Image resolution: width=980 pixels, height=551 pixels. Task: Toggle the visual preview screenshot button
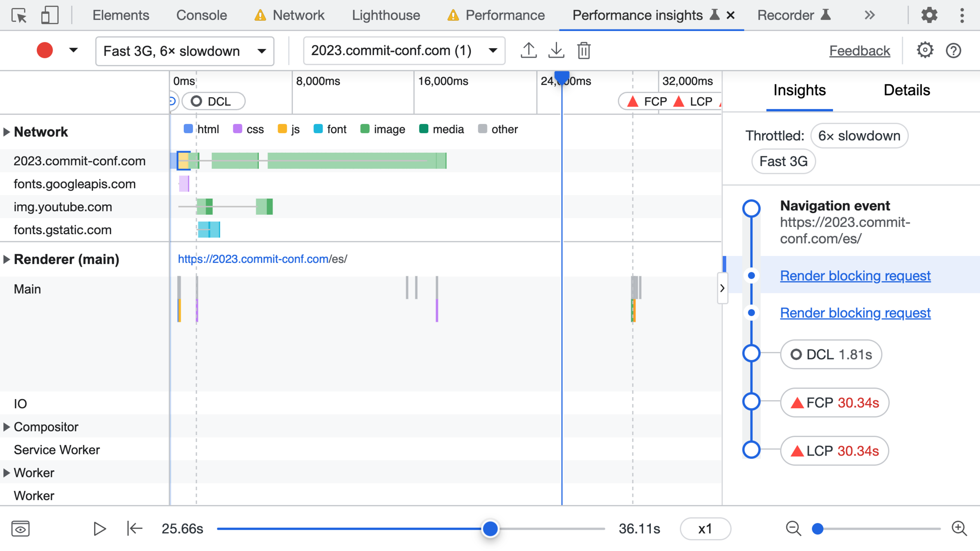point(20,529)
